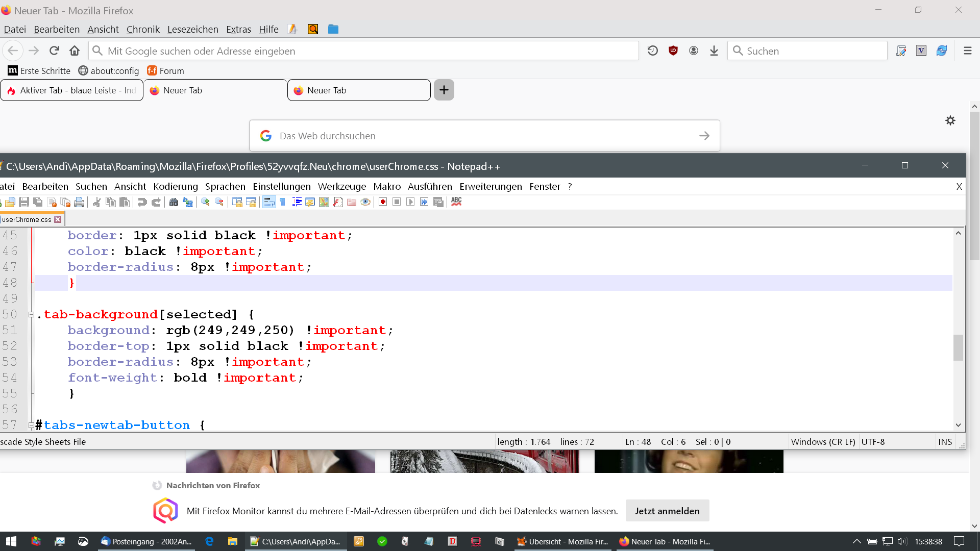Viewport: 980px width, 551px height.
Task: Click the Jetzt anmelden button
Action: tap(667, 511)
